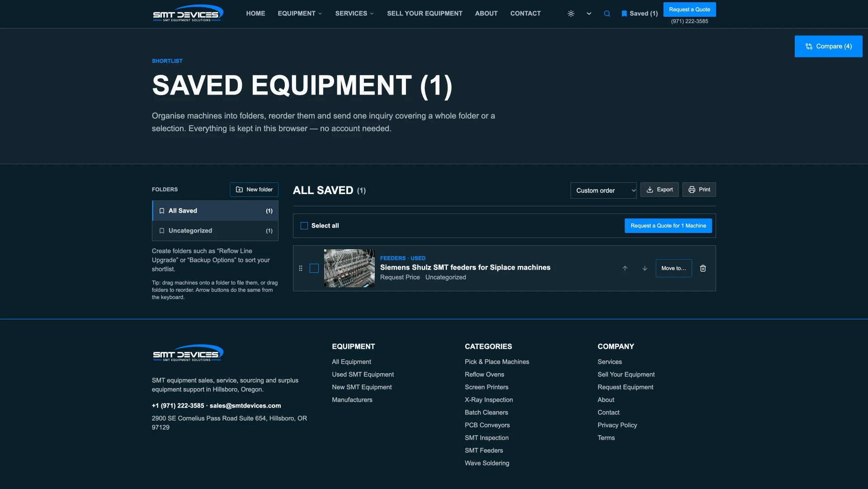
Task: Open the Siemens feeders thumbnail image
Action: [x=349, y=268]
